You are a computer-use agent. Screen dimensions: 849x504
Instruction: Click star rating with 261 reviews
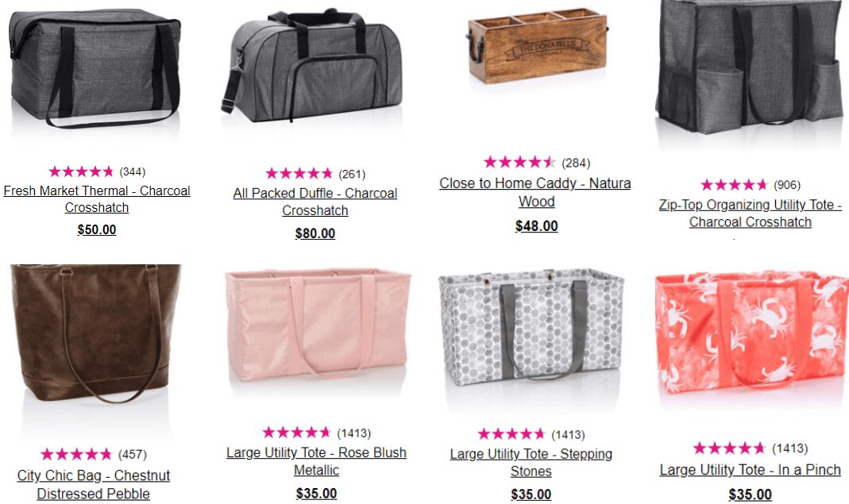(x=299, y=174)
